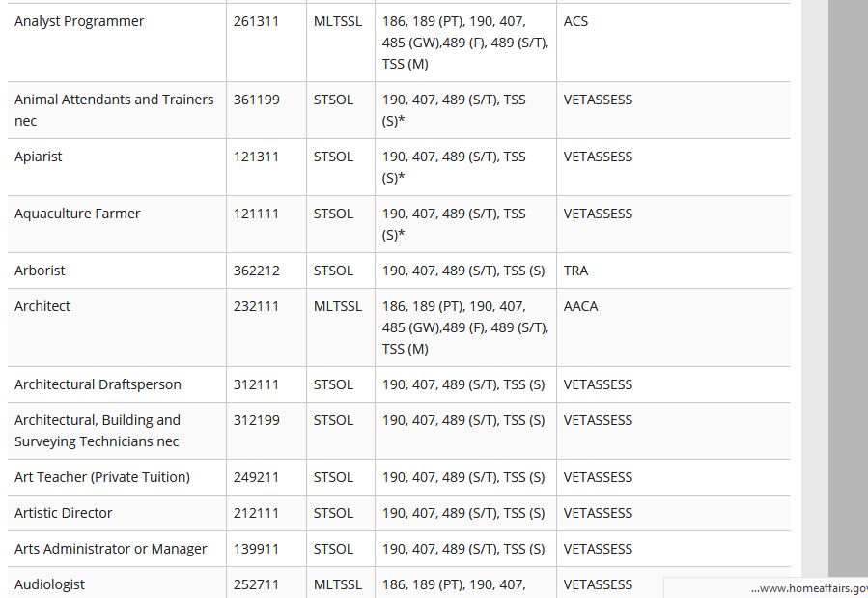868x598 pixels.
Task: Click the homeaffairs.gov status bar link
Action: coord(809,588)
